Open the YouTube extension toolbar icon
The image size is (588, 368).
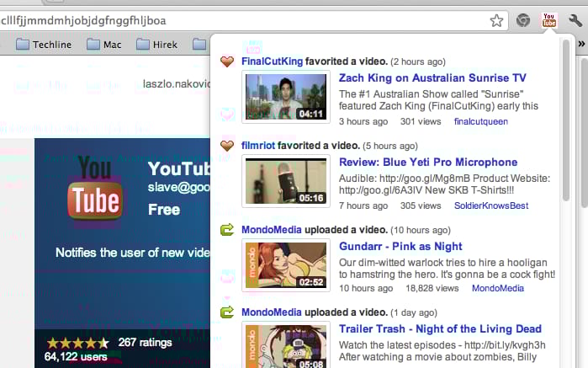coord(549,20)
